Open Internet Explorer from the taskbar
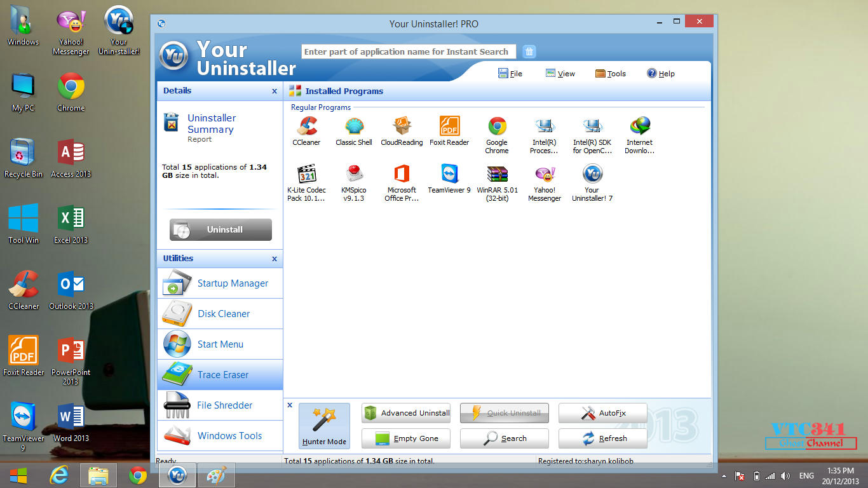868x488 pixels. (59, 475)
